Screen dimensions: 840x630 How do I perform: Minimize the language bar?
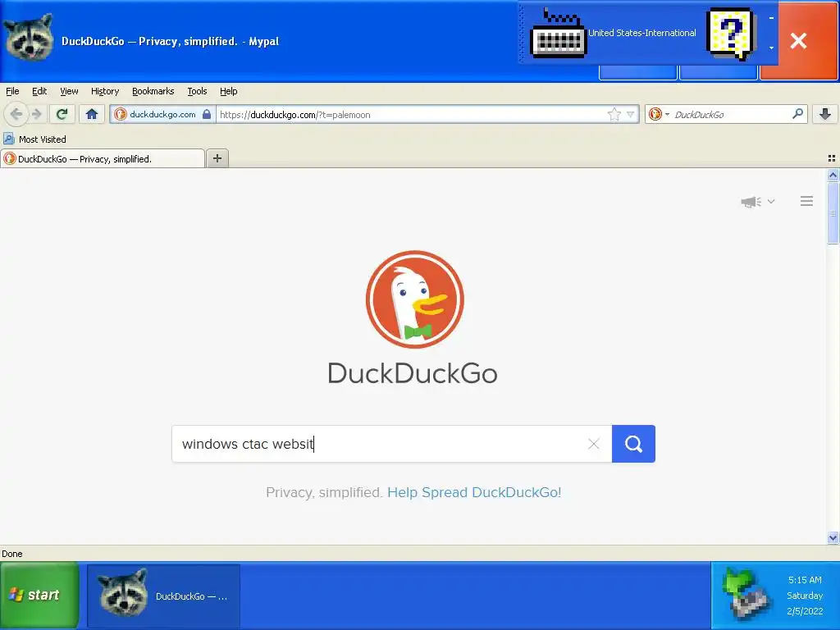click(x=771, y=18)
